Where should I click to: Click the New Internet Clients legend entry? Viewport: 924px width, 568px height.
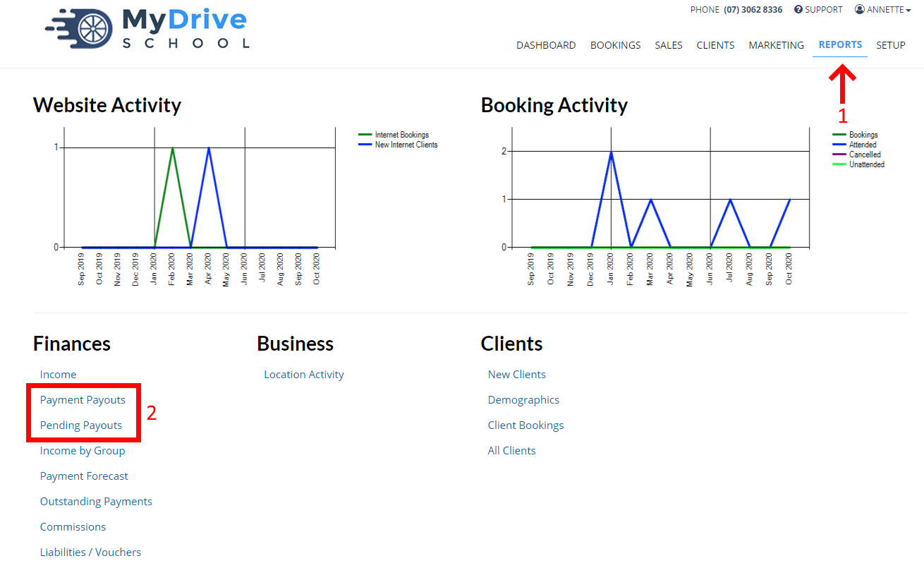tap(398, 145)
